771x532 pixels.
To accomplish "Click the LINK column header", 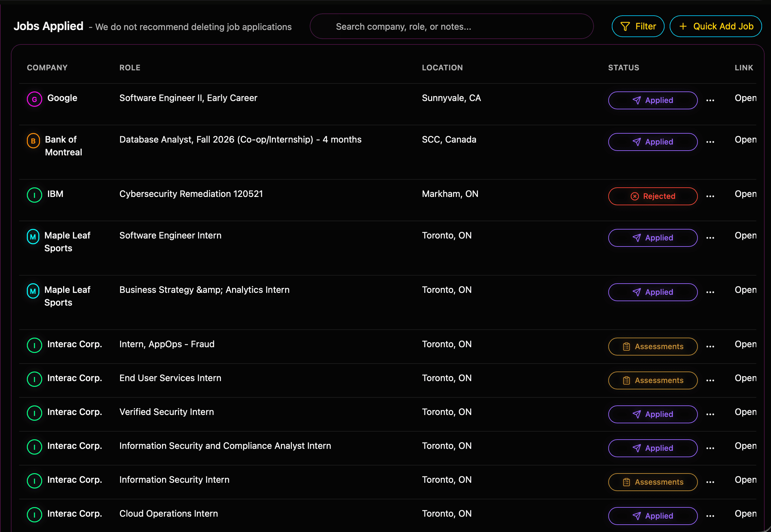I will pos(744,68).
